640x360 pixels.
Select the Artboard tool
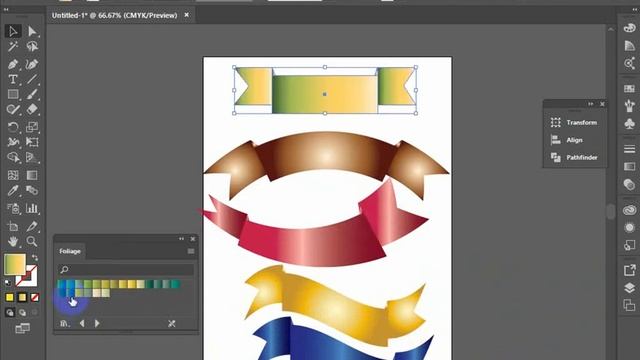[x=13, y=226]
